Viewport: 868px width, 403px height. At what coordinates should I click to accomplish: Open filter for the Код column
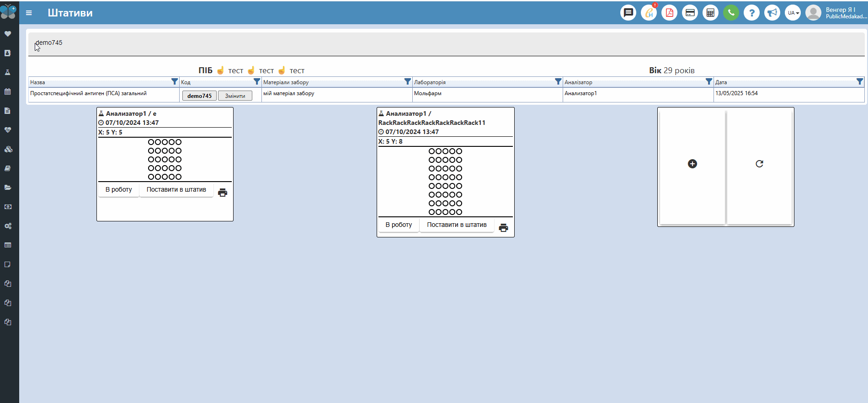click(257, 81)
